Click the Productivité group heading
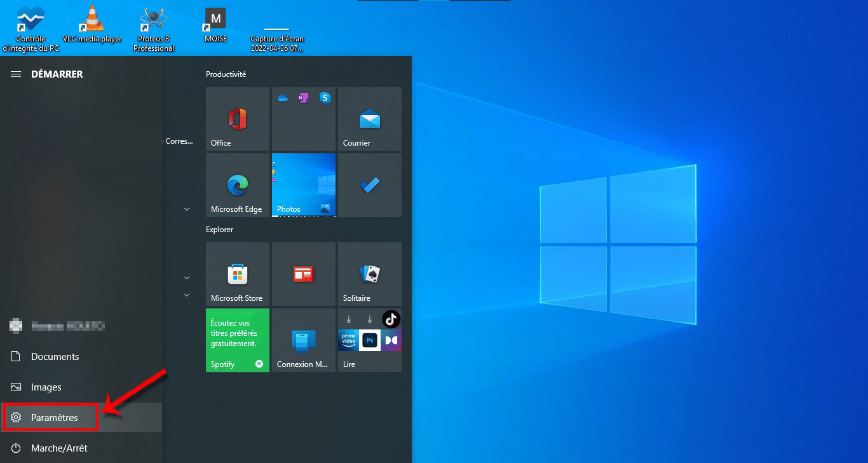Viewport: 868px width, 463px height. 226,74
